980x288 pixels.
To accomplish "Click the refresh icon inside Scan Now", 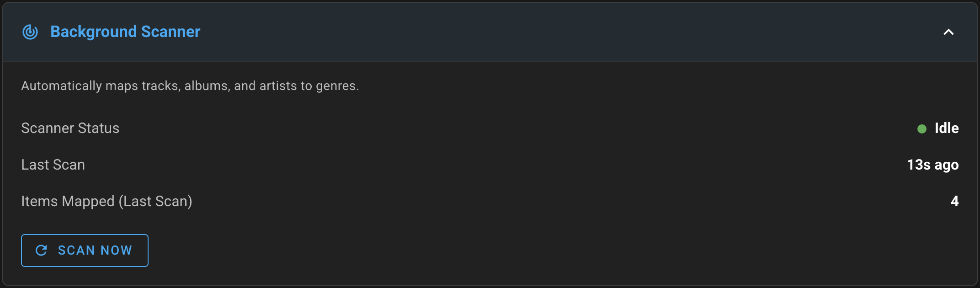I will click(42, 251).
